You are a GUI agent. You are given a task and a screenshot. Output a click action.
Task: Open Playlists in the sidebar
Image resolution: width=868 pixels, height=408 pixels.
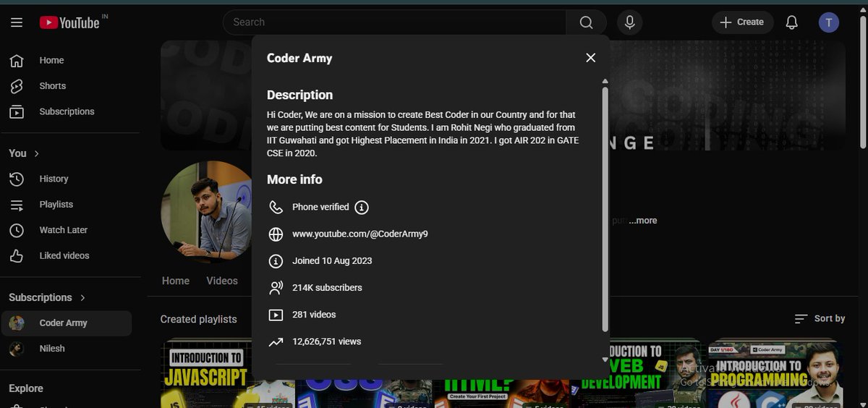point(67,205)
